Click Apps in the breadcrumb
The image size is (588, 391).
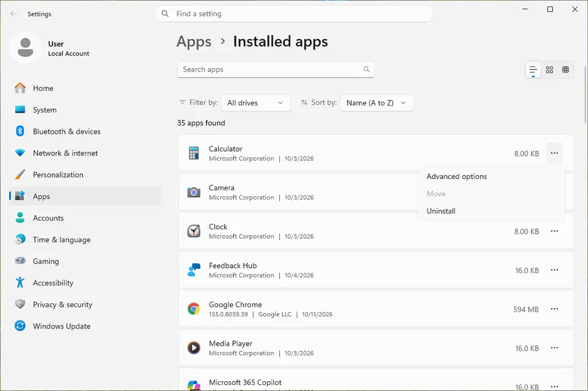click(194, 41)
